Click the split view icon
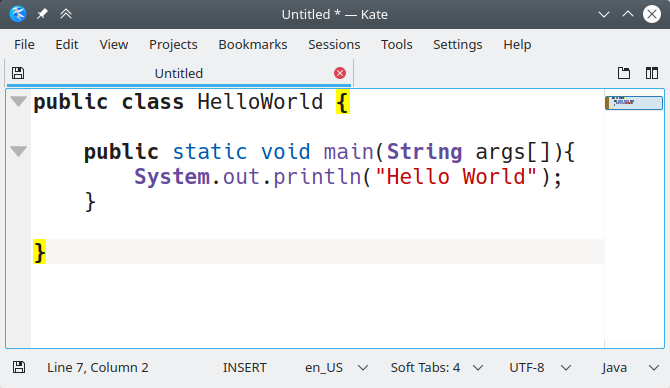Image resolution: width=670 pixels, height=388 pixels. (652, 73)
